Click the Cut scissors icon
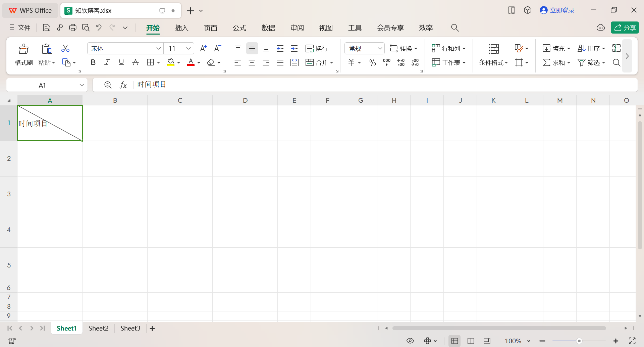 (65, 48)
